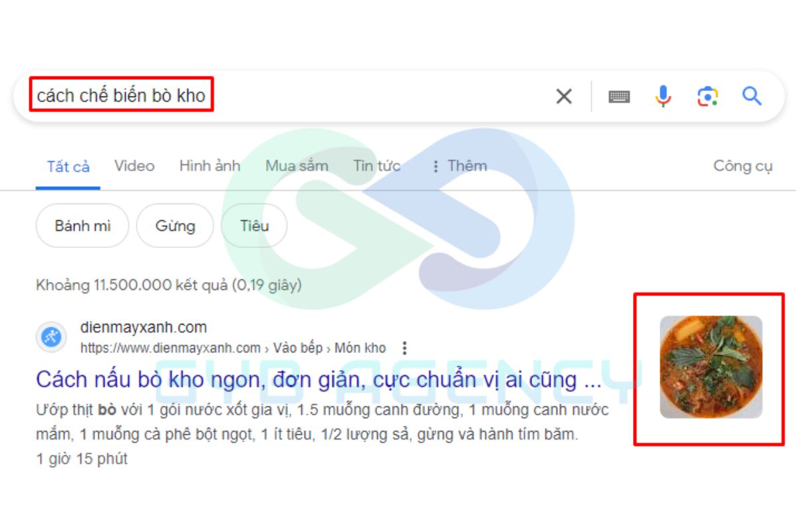Open the on-screen keyboard input tool
Screen dimensions: 798x532
[619, 96]
